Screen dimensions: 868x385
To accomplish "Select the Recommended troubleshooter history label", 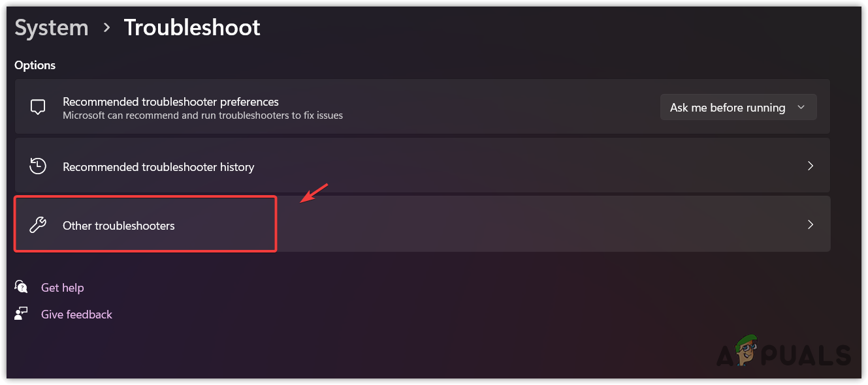I will coord(158,167).
